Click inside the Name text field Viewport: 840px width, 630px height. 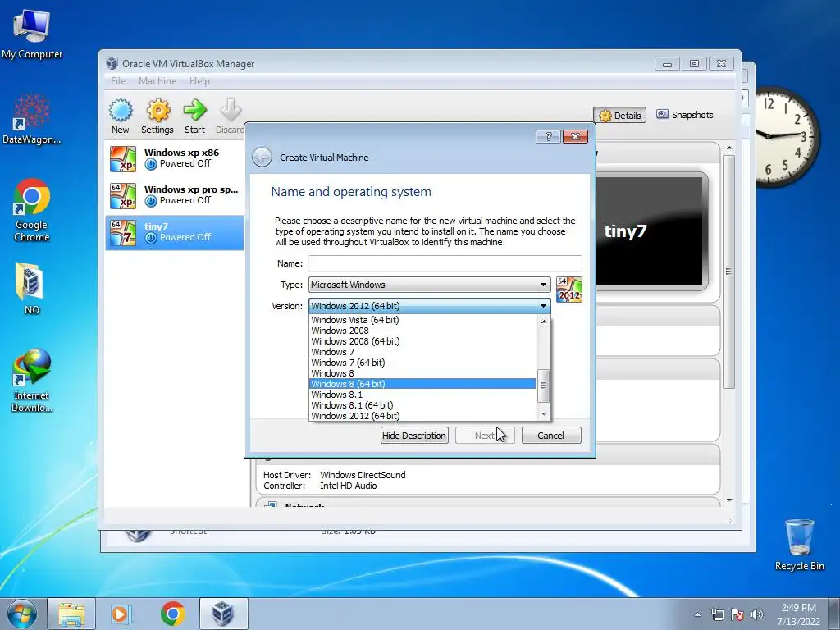[x=445, y=263]
